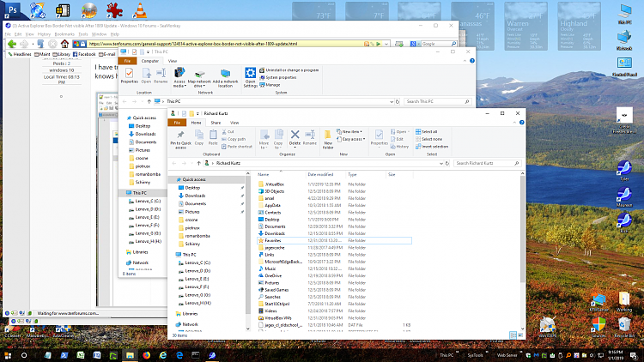The image size is (644, 362).
Task: Open the Easy access dropdown
Action: point(350,139)
